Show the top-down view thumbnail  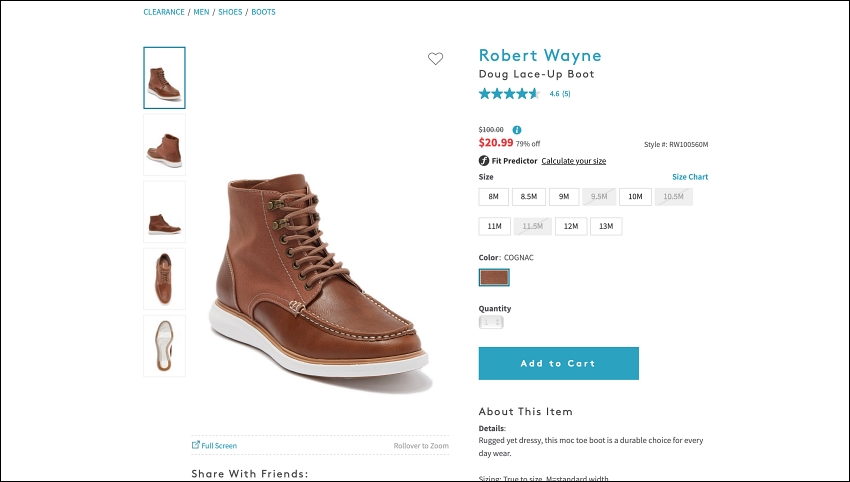164,279
